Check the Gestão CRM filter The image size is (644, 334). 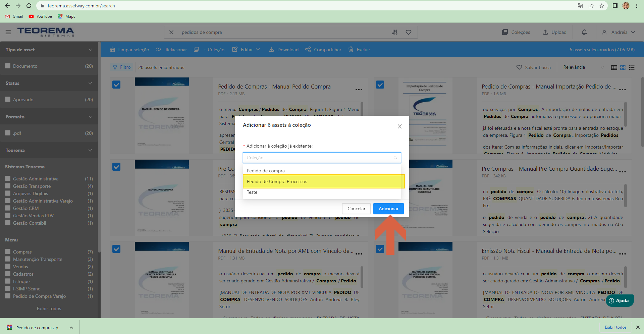point(8,208)
